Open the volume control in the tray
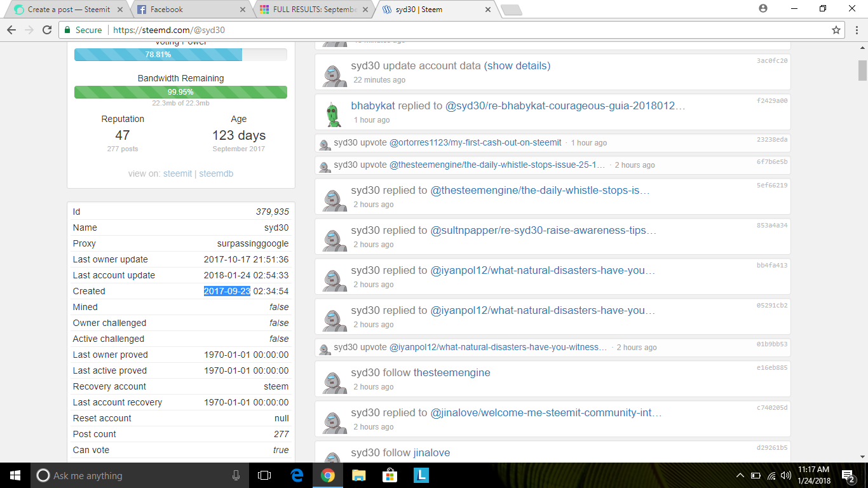Viewport: 868px width, 488px height. click(x=786, y=475)
